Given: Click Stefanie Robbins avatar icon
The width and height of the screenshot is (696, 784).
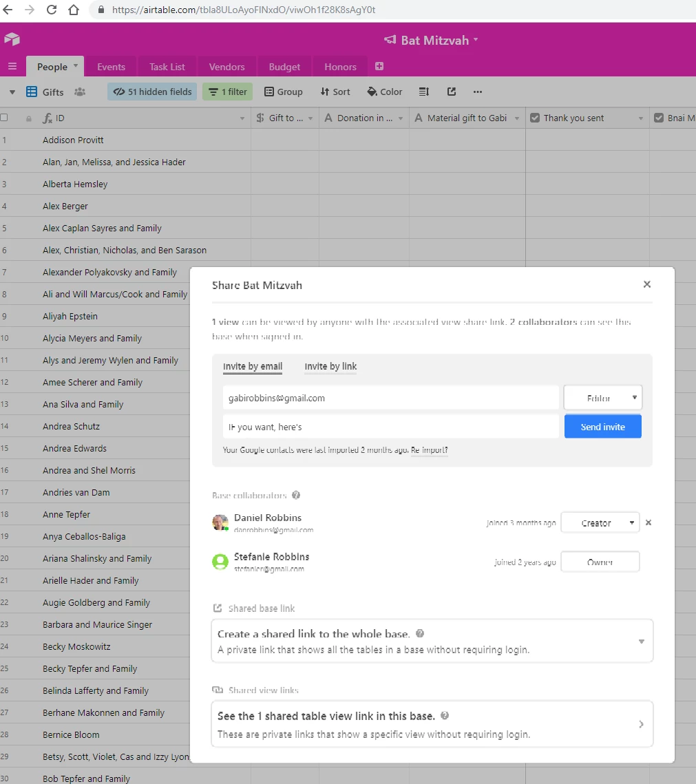Looking at the screenshot, I should pyautogui.click(x=220, y=562).
